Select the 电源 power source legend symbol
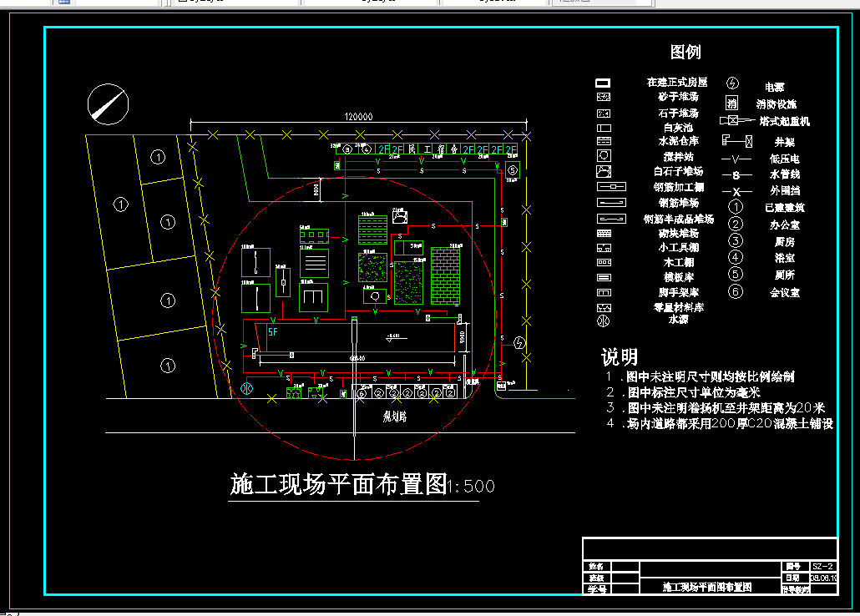 (732, 83)
